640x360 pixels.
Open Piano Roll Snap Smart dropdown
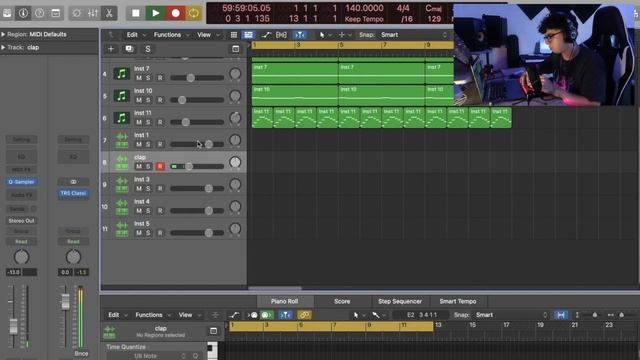coord(511,315)
